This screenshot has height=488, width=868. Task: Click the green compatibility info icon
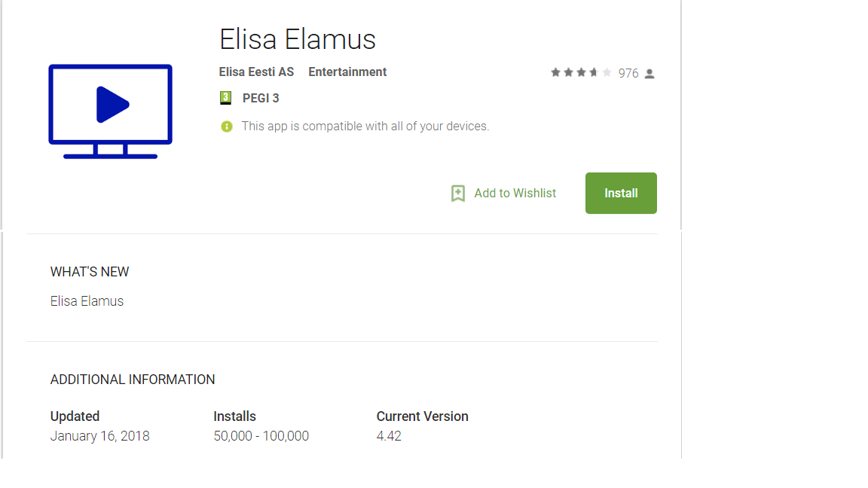tap(226, 127)
